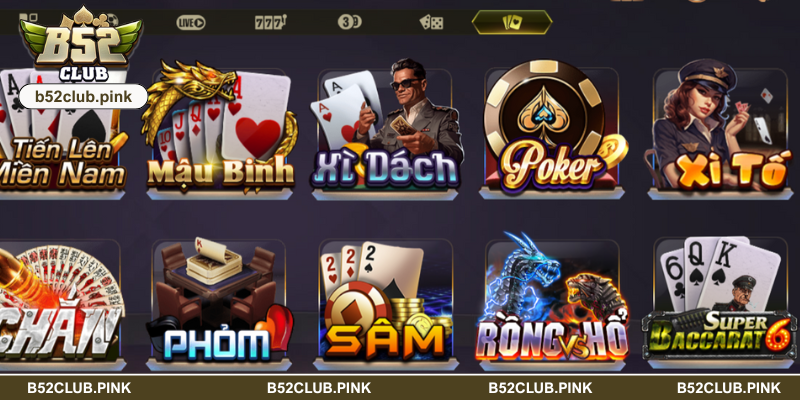The width and height of the screenshot is (800, 400).
Task: Launch the Mậu Binh card game
Action: click(x=220, y=130)
